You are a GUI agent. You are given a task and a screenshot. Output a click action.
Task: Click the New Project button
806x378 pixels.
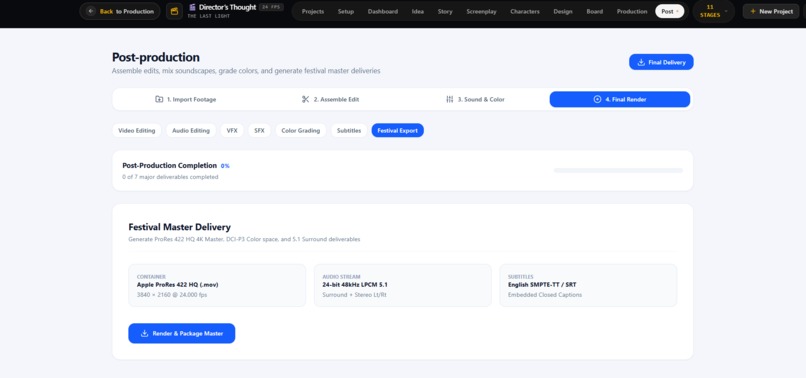pos(771,11)
